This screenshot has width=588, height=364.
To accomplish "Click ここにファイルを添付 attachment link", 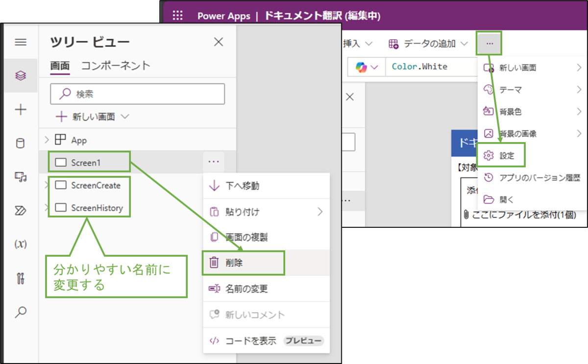I will (x=524, y=215).
